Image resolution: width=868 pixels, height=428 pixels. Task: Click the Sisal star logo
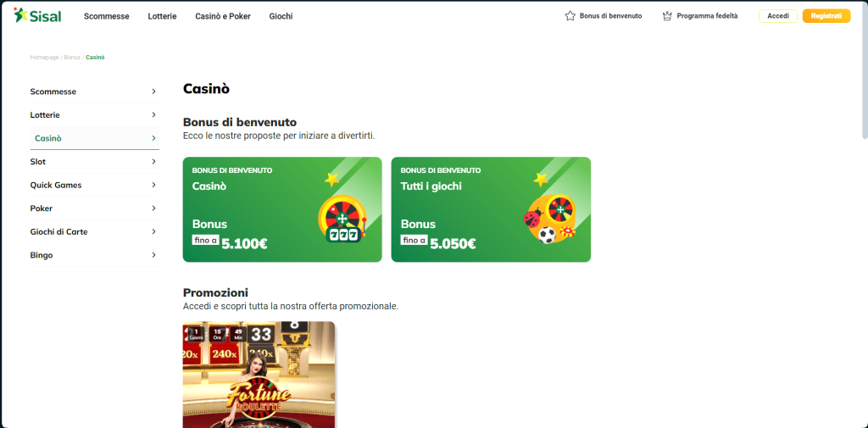point(20,15)
